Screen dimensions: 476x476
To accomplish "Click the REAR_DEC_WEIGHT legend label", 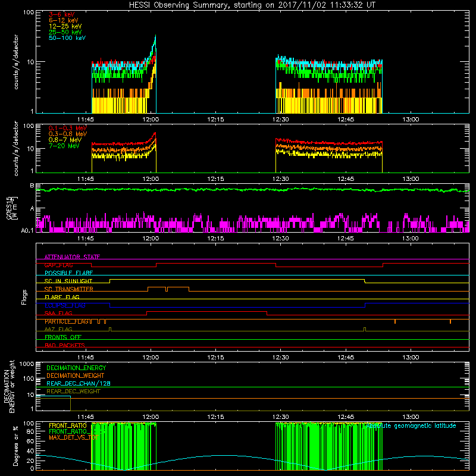I will click(x=73, y=392).
